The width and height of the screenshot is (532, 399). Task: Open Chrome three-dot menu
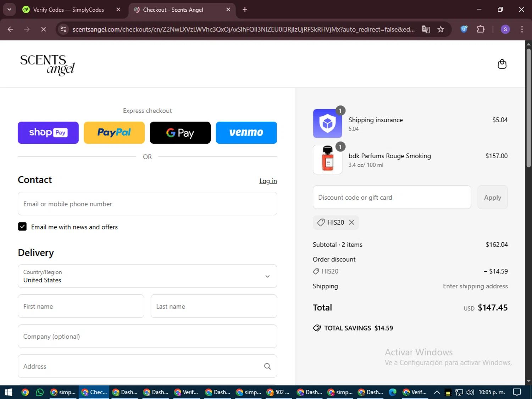coord(522,29)
